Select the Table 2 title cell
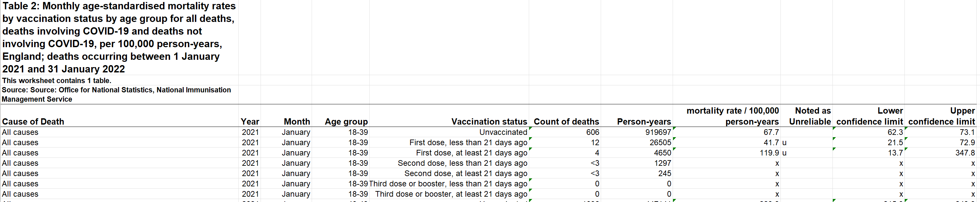980x202 pixels. pos(119,37)
